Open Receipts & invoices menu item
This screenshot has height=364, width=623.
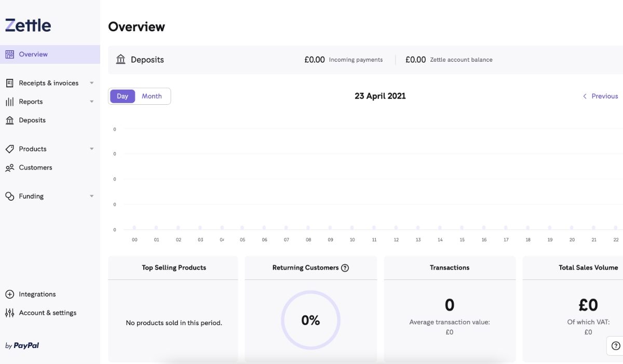50,83
